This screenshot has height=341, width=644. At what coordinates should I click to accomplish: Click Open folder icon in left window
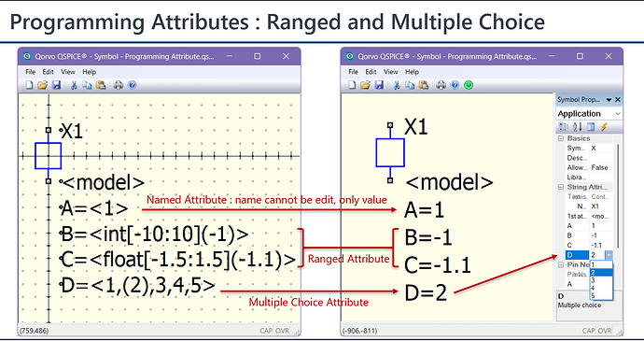coord(42,85)
